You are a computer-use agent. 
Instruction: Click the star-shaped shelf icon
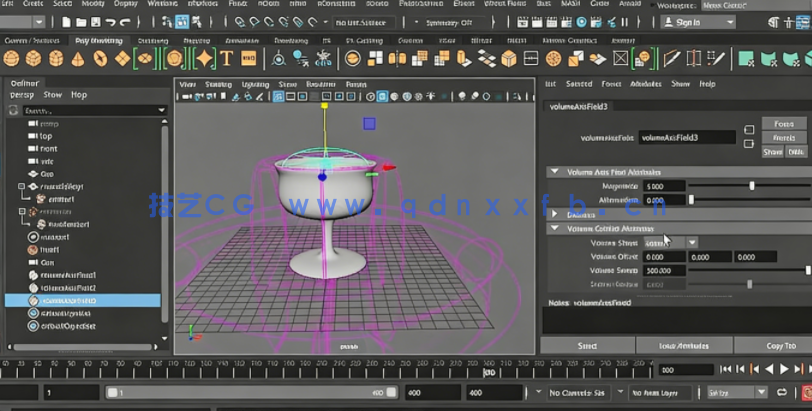click(x=204, y=59)
